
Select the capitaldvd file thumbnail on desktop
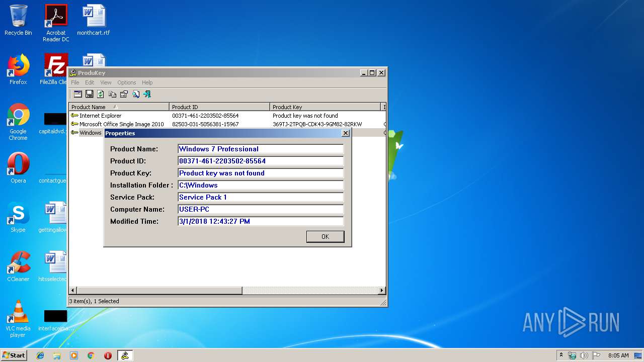coord(54,123)
